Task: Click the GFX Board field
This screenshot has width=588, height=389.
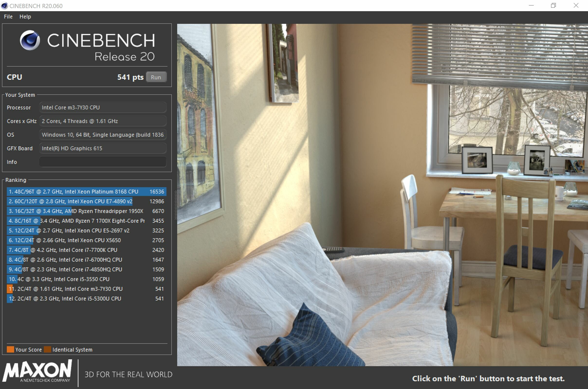Action: (103, 148)
